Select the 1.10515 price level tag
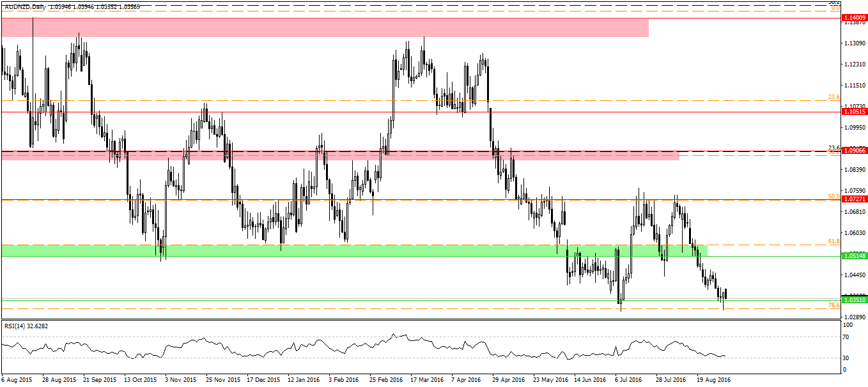The image size is (868, 387). pos(854,112)
